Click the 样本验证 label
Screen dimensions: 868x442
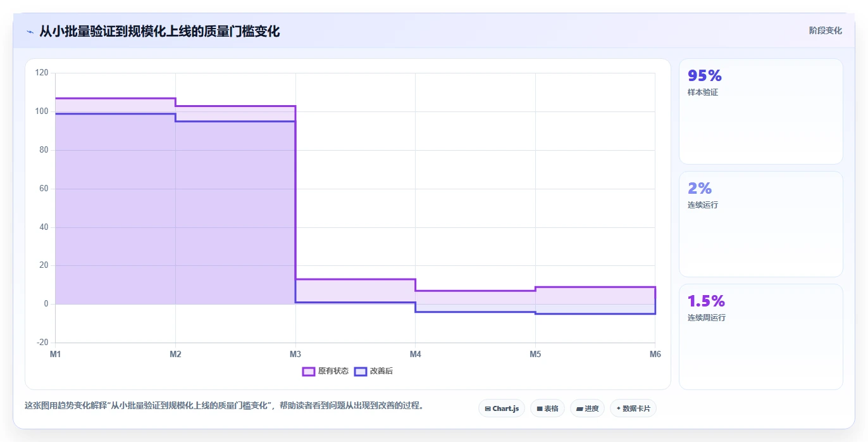[703, 92]
